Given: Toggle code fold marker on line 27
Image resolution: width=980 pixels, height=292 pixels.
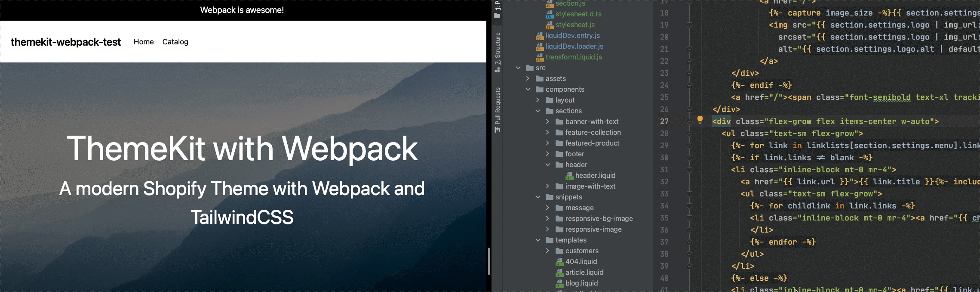Looking at the screenshot, I should [689, 121].
